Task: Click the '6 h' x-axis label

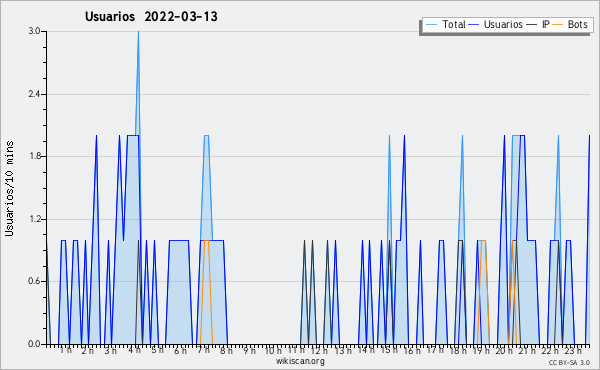Action: click(x=180, y=350)
